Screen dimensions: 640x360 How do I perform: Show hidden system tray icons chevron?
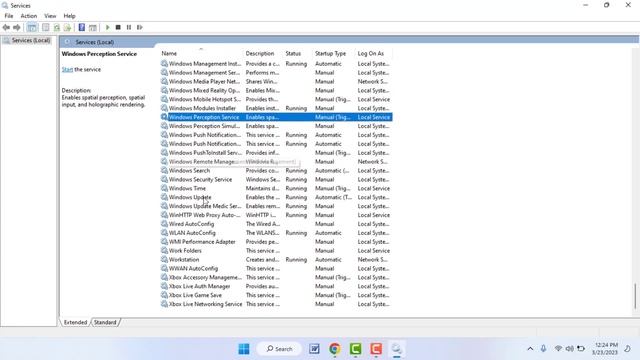pyautogui.click(x=530, y=349)
